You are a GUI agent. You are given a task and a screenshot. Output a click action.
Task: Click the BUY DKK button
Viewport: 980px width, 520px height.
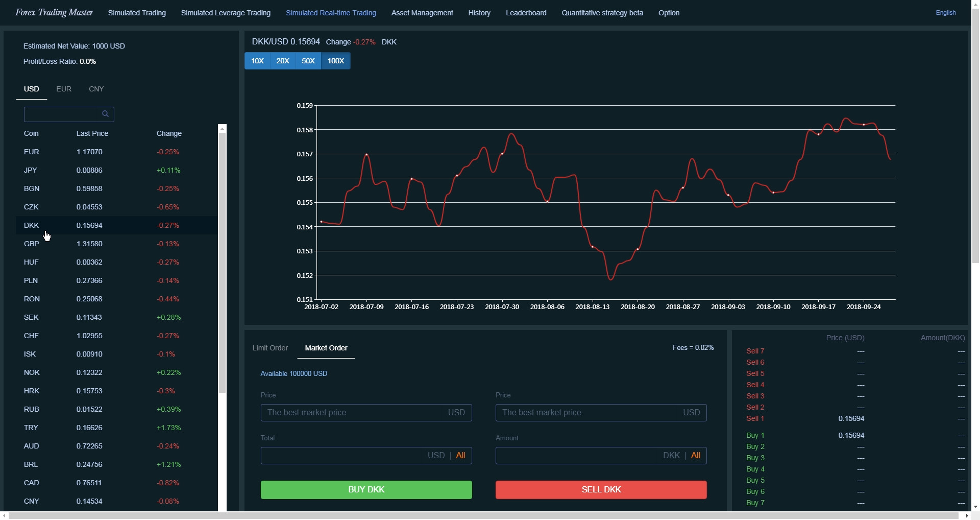point(366,489)
